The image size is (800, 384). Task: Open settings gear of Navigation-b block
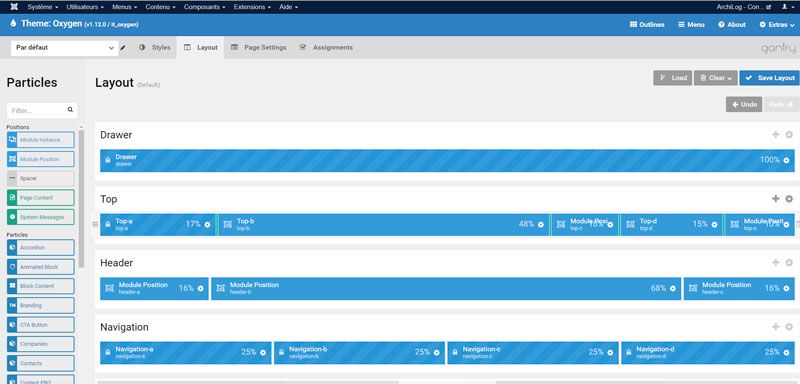point(436,352)
